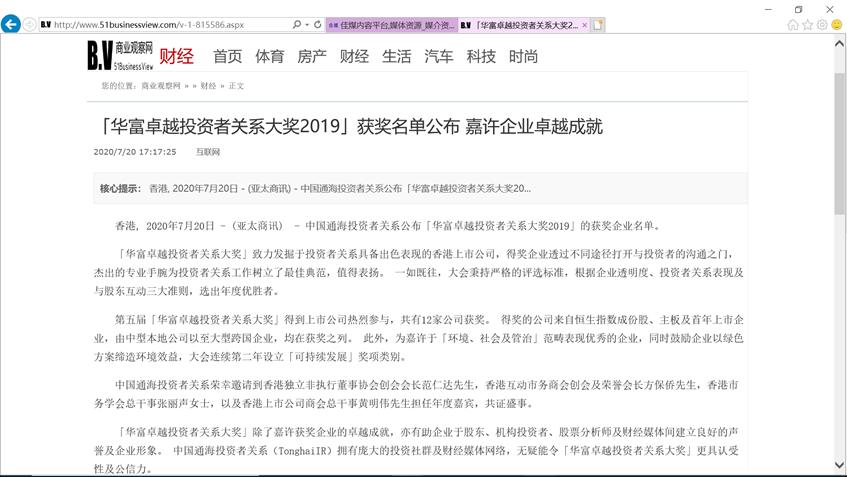The image size is (847, 477).
Task: Click the smiley feedback icon
Action: coord(837,25)
